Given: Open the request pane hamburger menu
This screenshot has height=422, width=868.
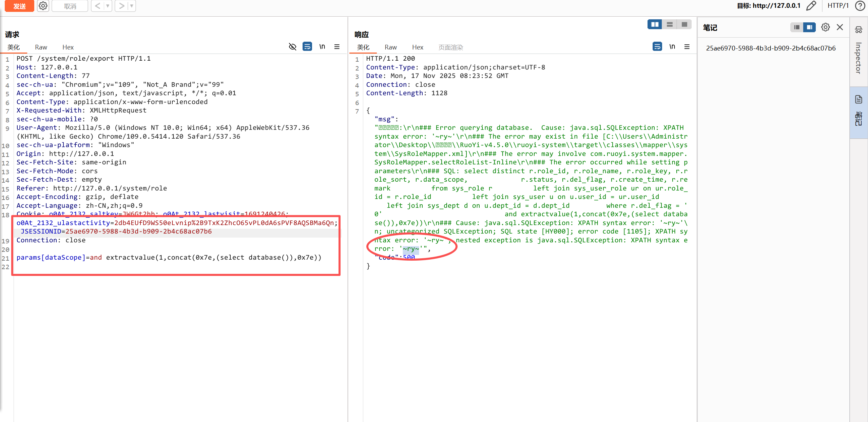Looking at the screenshot, I should 337,46.
